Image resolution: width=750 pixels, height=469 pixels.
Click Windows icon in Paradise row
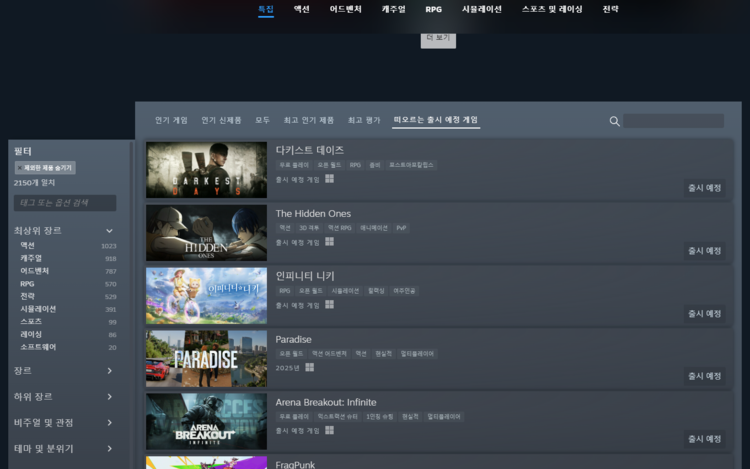click(x=309, y=367)
